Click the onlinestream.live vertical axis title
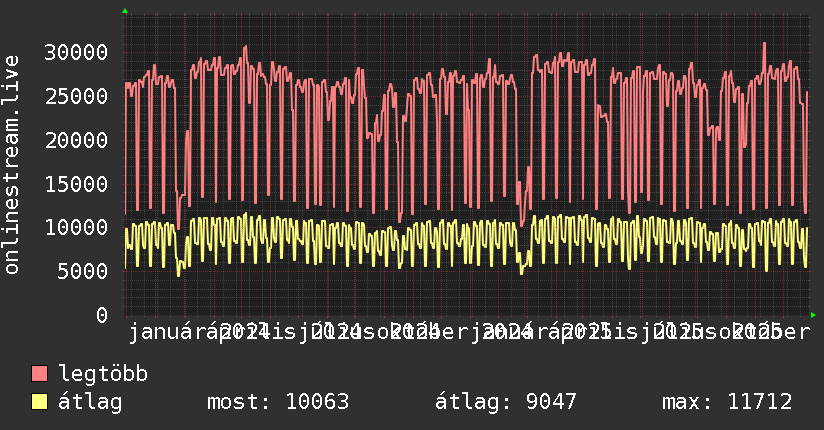The width and height of the screenshot is (824, 430). coord(12,166)
